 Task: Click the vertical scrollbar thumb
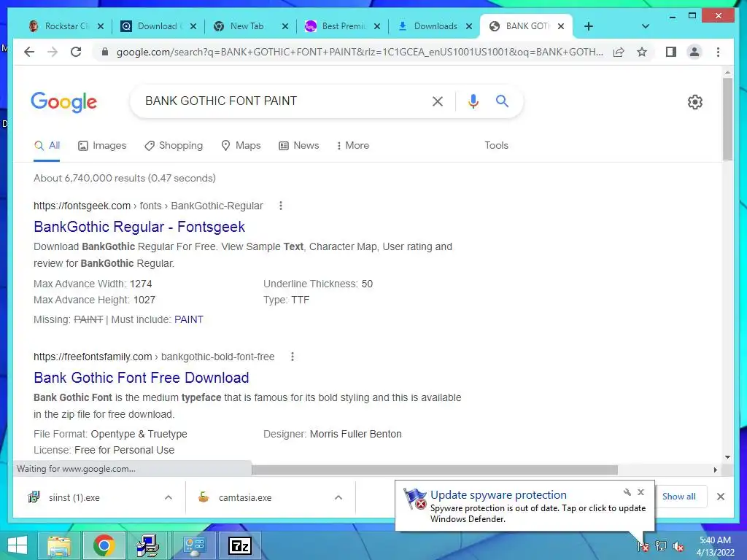727,119
